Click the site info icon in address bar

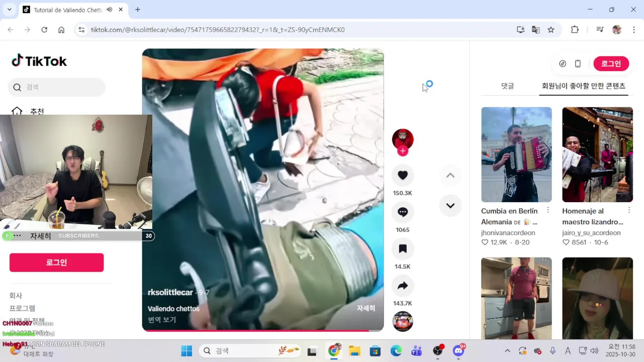[82, 30]
